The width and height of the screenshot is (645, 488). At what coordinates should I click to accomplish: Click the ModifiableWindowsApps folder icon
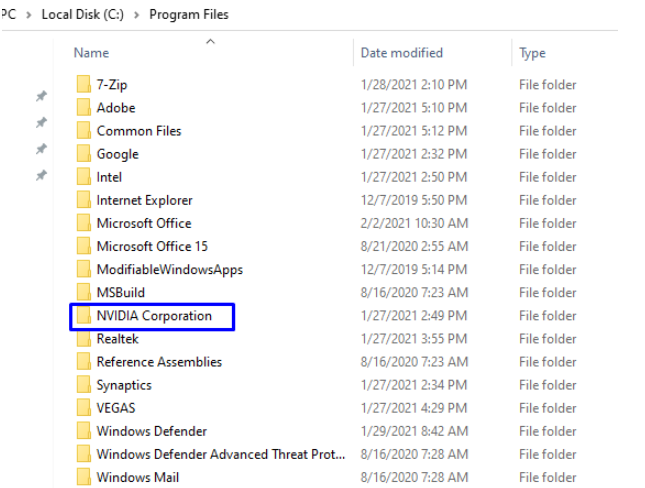(x=84, y=269)
